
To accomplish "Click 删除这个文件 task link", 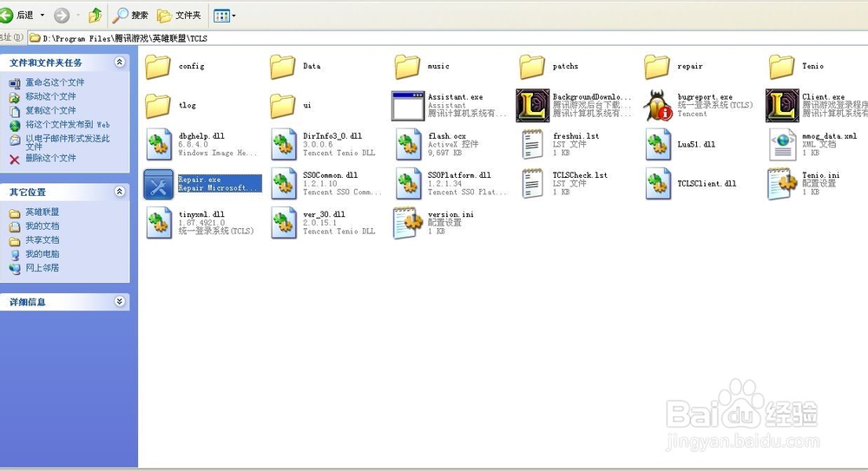I will tap(50, 158).
